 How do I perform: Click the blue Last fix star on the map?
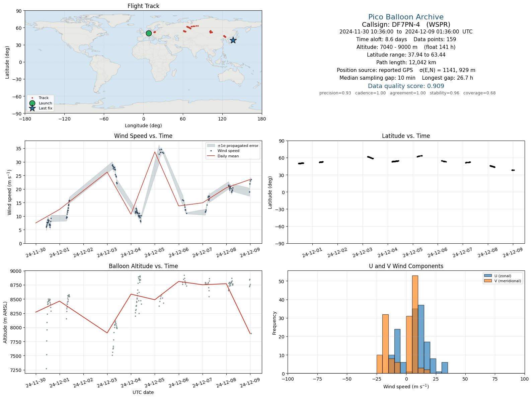pos(233,40)
